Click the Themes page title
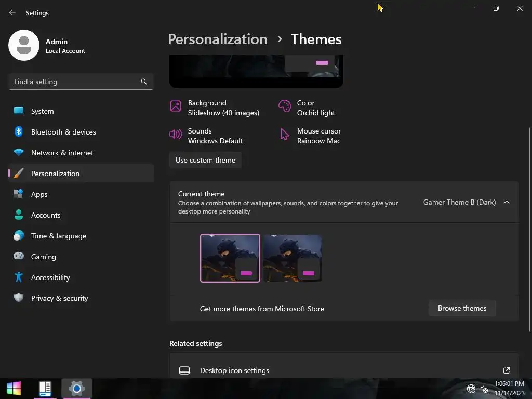 pos(316,39)
